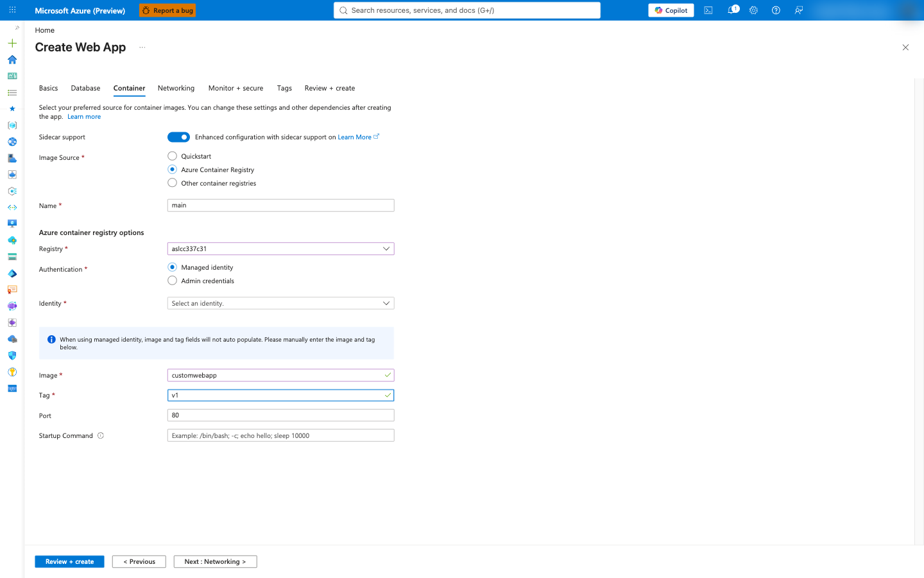924x578 pixels.
Task: Click the 'Image Source' label
Action: coord(59,158)
